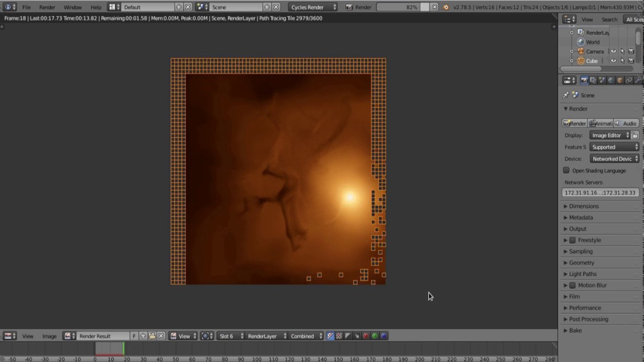The height and width of the screenshot is (362, 644).
Task: Cancel the render with the progress X
Action: tap(434, 7)
